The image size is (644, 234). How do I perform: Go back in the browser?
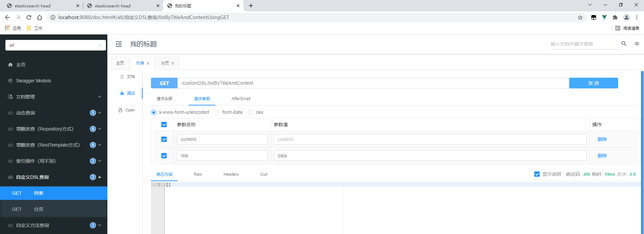(7, 17)
